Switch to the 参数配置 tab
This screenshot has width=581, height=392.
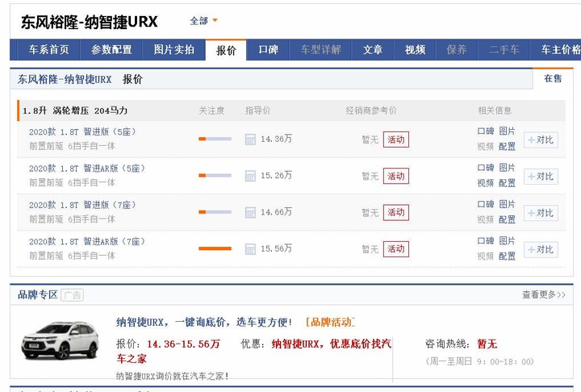tap(111, 50)
